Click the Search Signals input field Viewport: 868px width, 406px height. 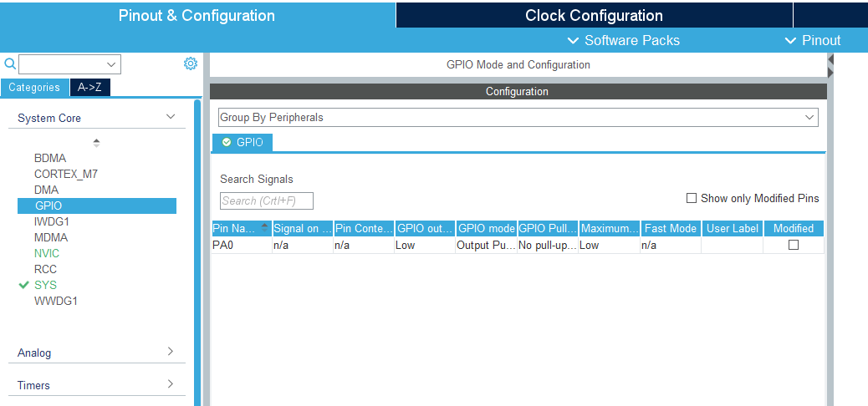click(266, 200)
